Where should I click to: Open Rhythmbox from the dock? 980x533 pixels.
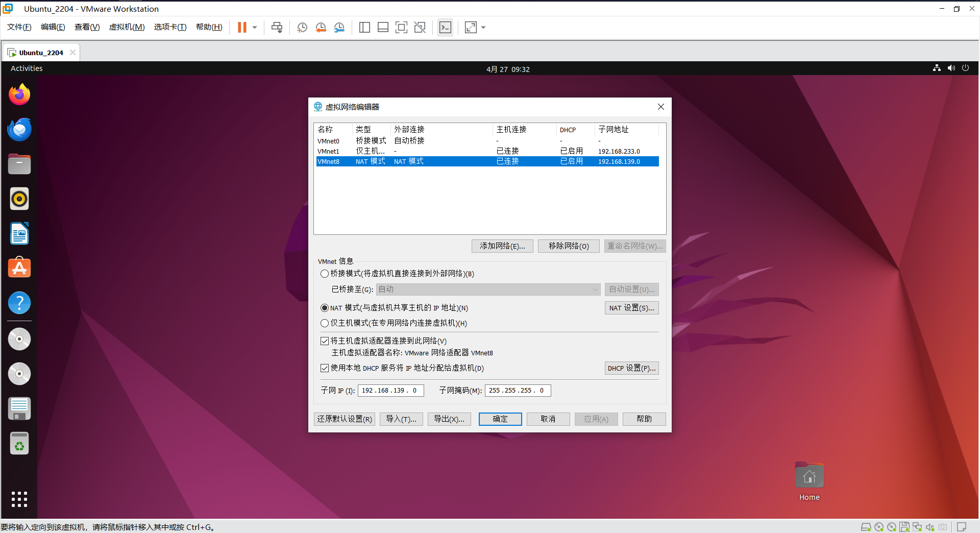pos(19,199)
